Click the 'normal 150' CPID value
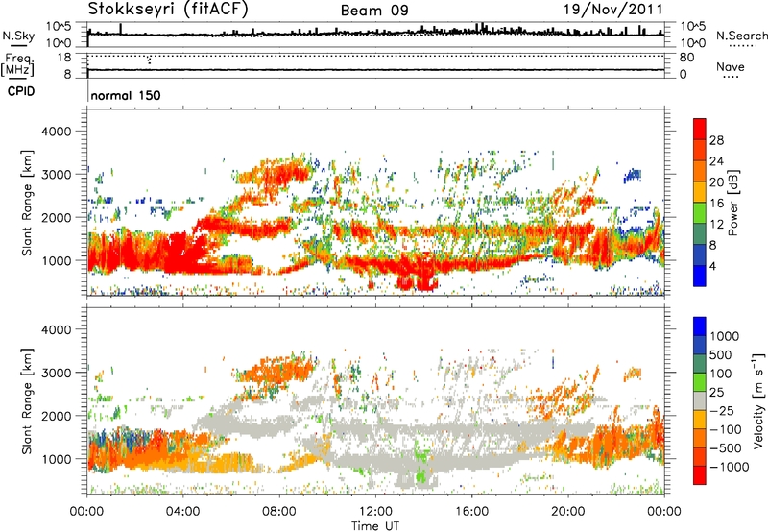Viewport: 768px width, 532px height. pos(126,95)
